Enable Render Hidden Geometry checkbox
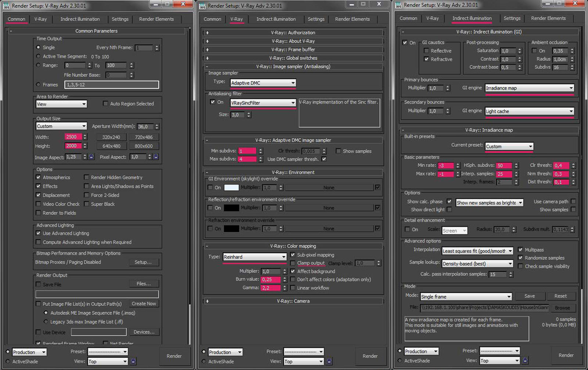 [86, 177]
